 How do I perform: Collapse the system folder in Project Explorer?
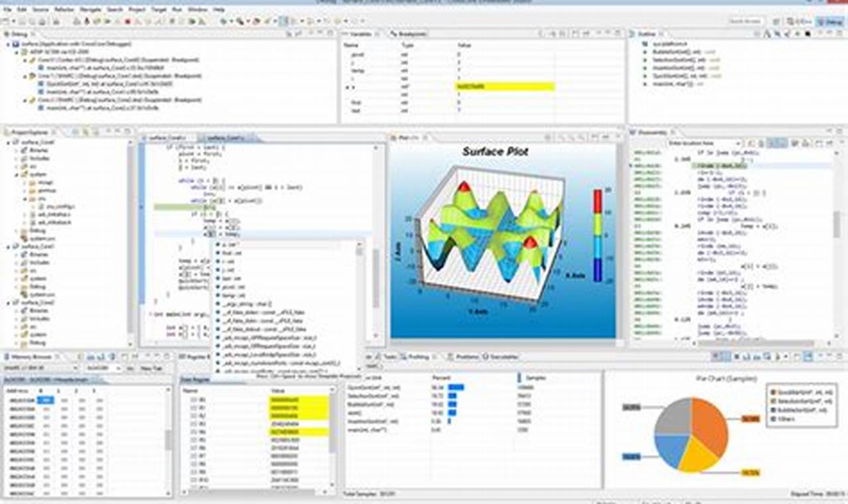click(16, 174)
